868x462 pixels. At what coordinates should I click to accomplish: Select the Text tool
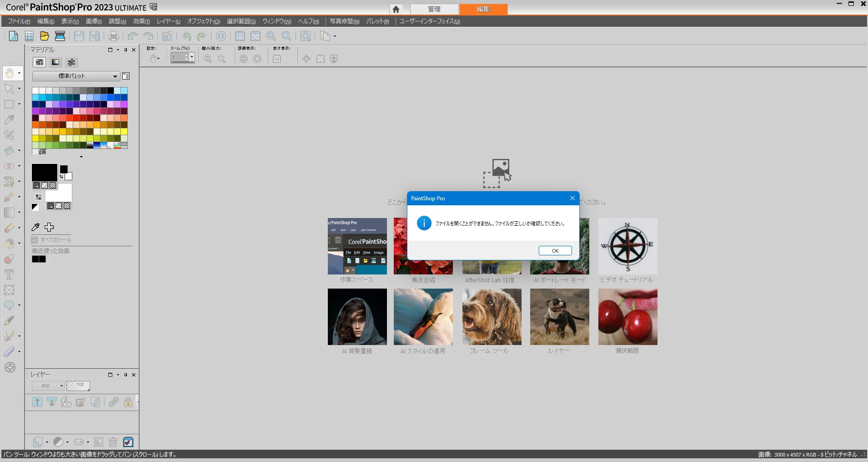(9, 274)
